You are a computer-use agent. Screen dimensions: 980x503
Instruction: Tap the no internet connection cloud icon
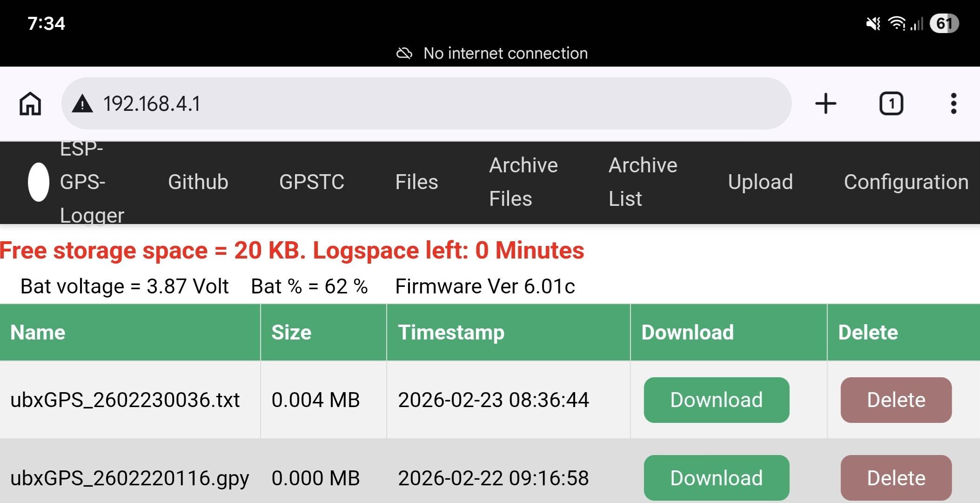click(404, 53)
